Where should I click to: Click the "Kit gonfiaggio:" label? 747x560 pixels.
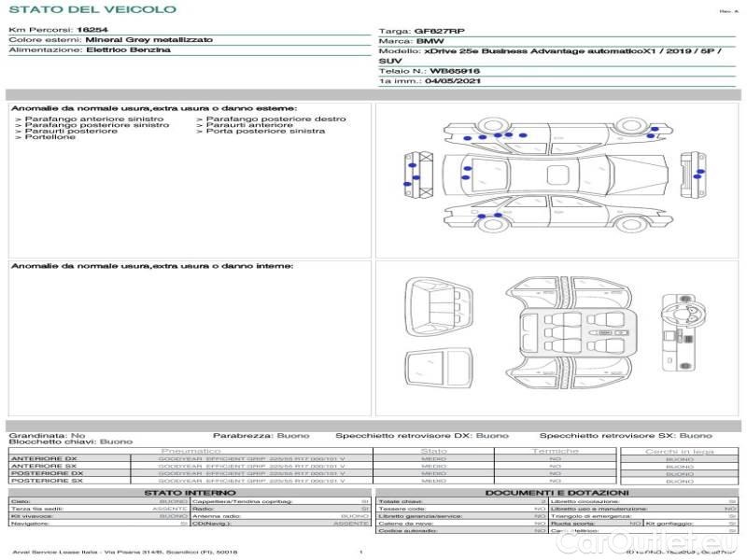click(669, 524)
